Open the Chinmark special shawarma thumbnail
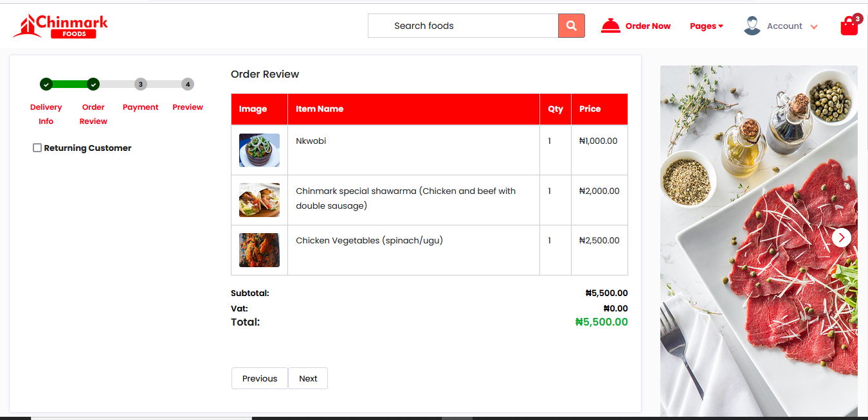Screen dimensions: 868x420 259,200
